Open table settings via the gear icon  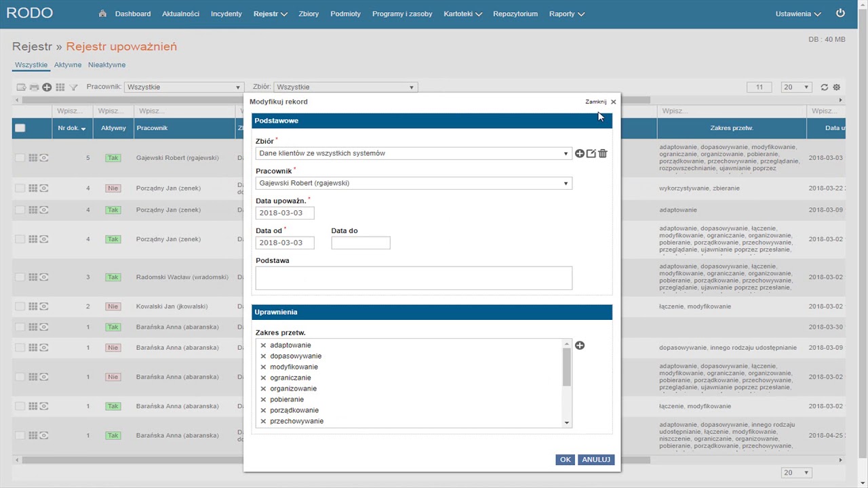tap(837, 87)
